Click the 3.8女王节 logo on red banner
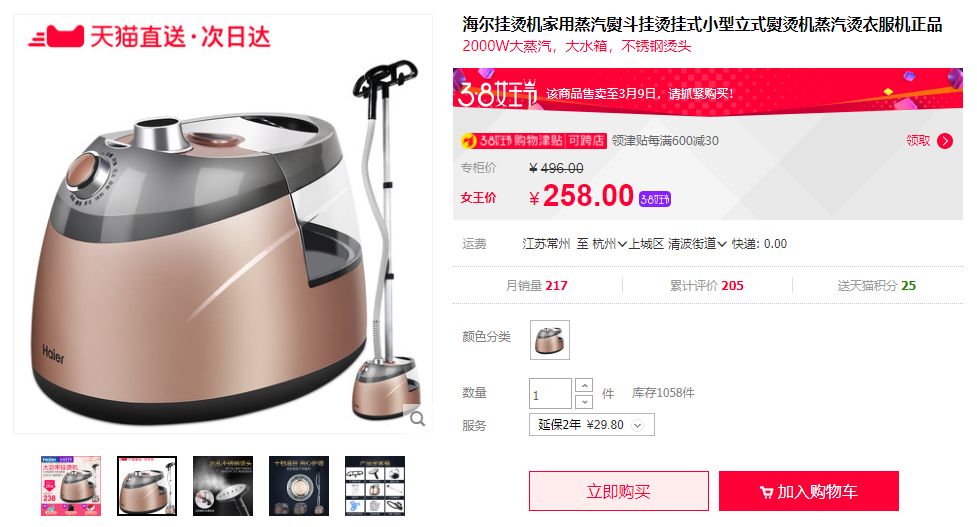The image size is (977, 527). click(x=497, y=94)
